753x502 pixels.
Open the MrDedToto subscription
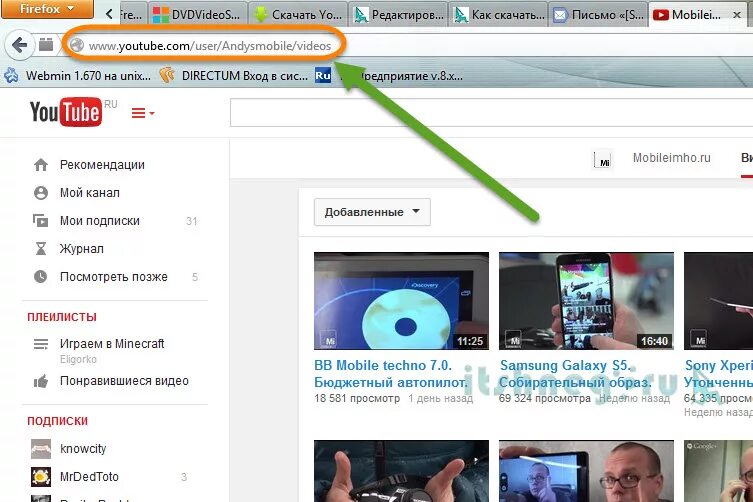click(89, 477)
